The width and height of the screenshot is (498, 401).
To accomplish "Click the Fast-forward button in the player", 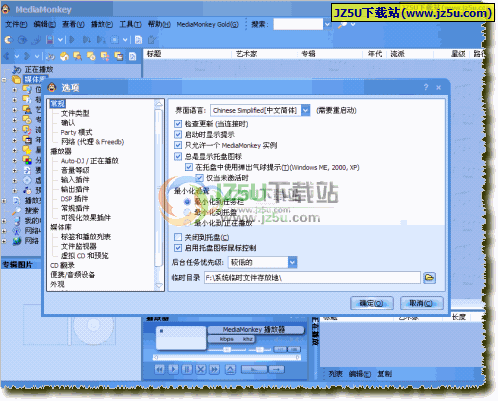I will pyautogui.click(x=214, y=369).
